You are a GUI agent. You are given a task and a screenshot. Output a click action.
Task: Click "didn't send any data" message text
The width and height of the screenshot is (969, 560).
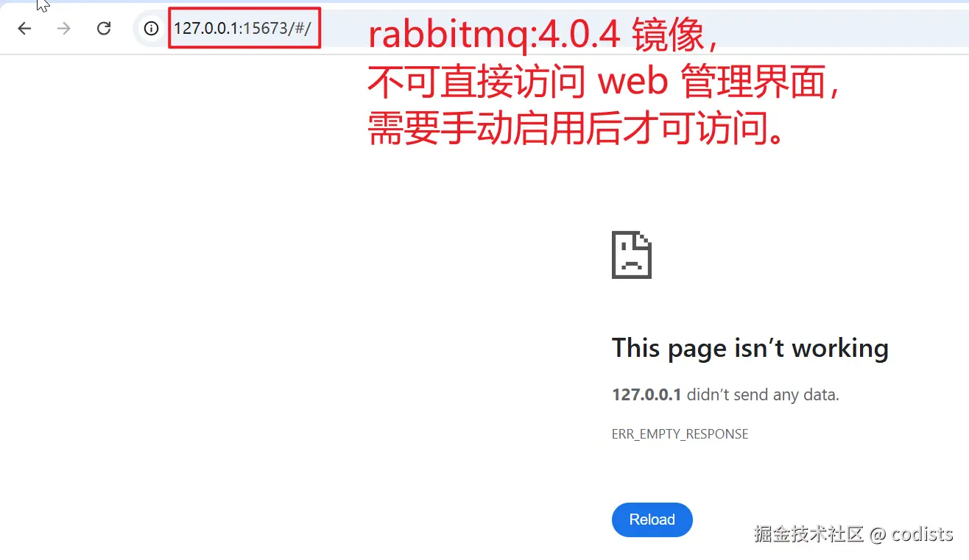click(x=763, y=395)
